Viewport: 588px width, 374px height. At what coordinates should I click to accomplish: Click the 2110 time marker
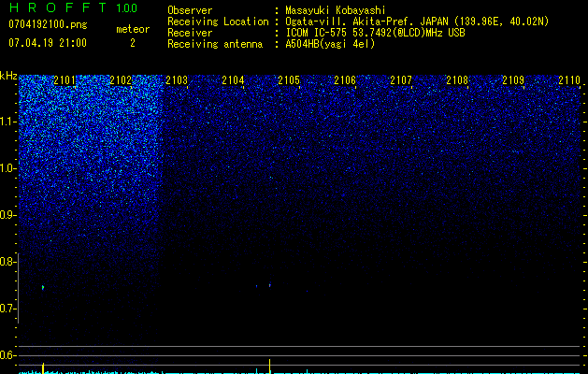pyautogui.click(x=569, y=80)
